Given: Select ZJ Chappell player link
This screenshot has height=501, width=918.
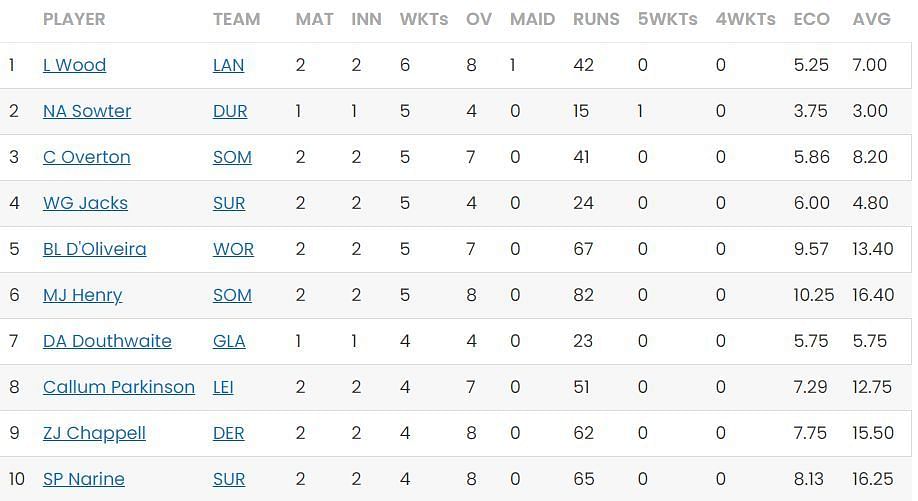Looking at the screenshot, I should [x=94, y=433].
